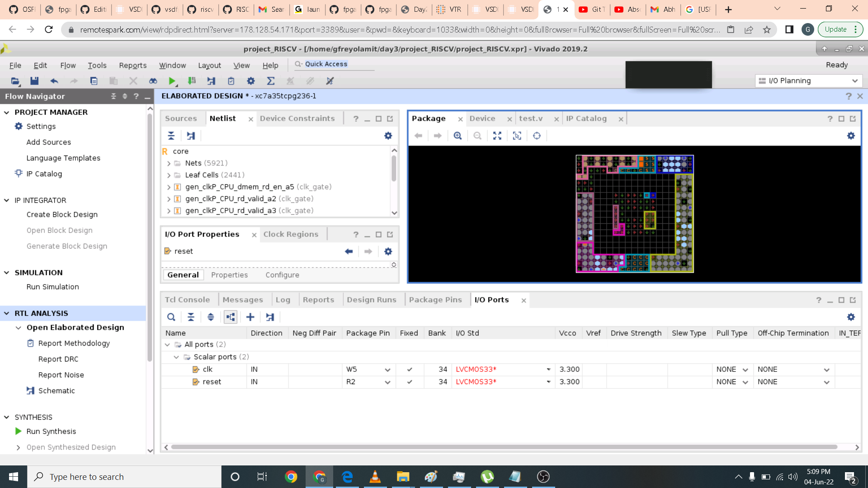Switch to the Tcl Console tab
Screen dimensions: 868x488
(187, 300)
